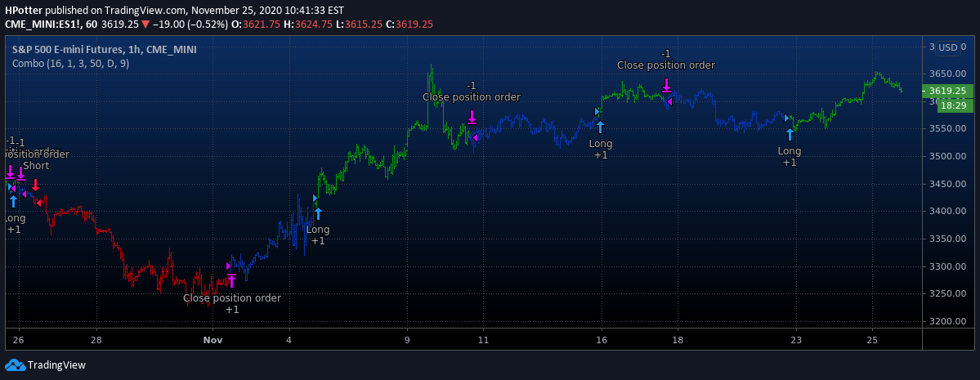Click the Close position order label above Nov 11

click(472, 97)
